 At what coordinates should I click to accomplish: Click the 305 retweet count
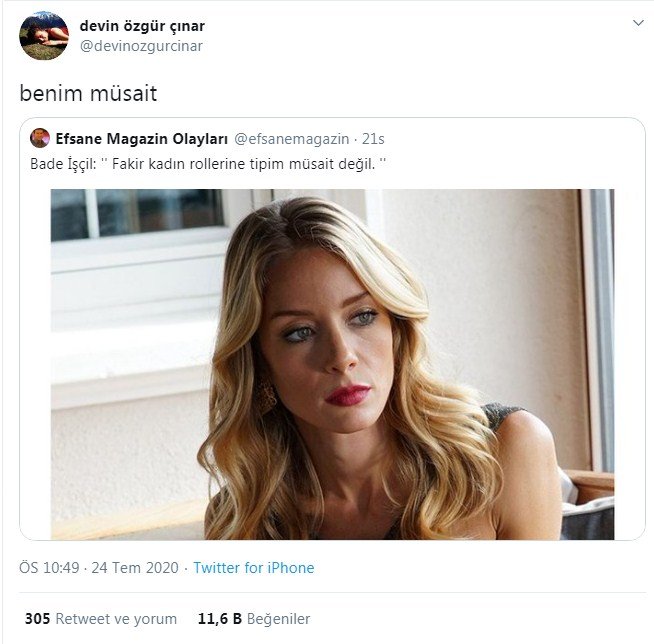[x=37, y=619]
